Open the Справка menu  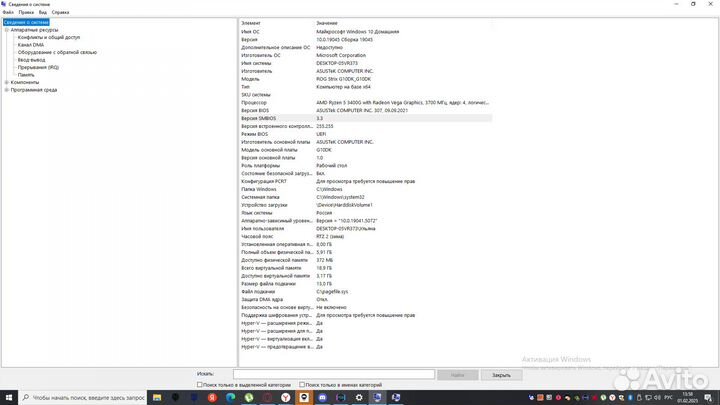point(60,12)
